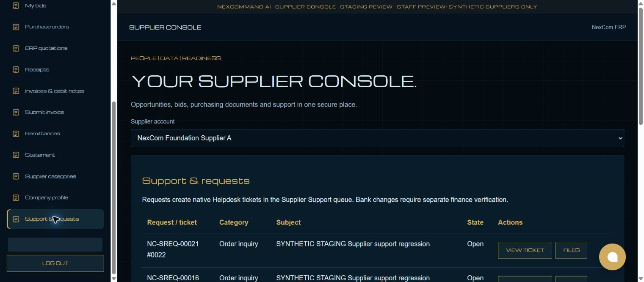
Task: Click the My bids sidebar icon
Action: coord(16,5)
